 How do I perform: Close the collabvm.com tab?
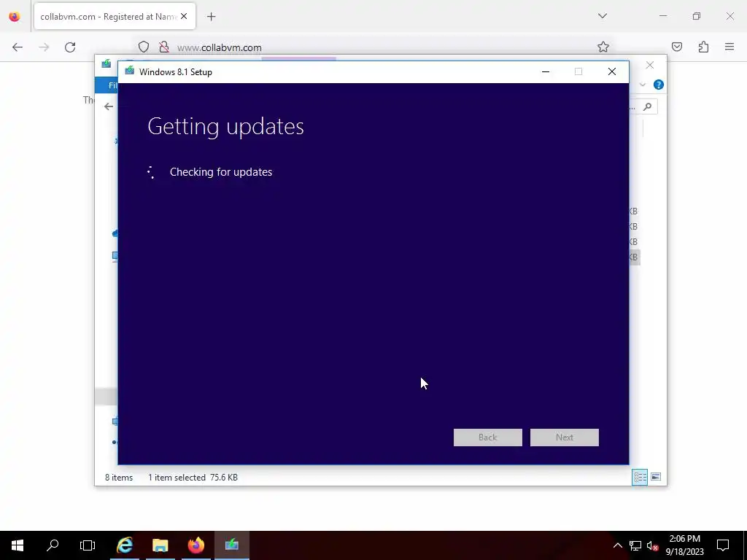coord(184,16)
